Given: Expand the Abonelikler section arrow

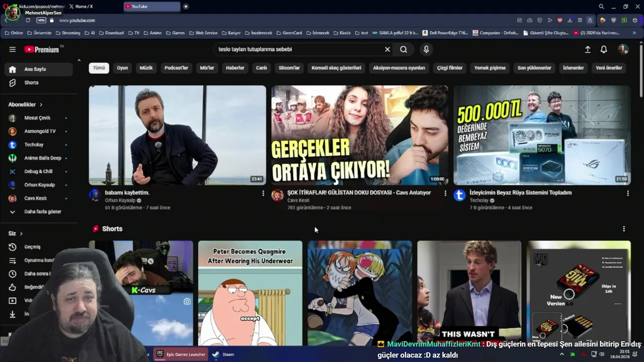Looking at the screenshot, I should (x=41, y=105).
